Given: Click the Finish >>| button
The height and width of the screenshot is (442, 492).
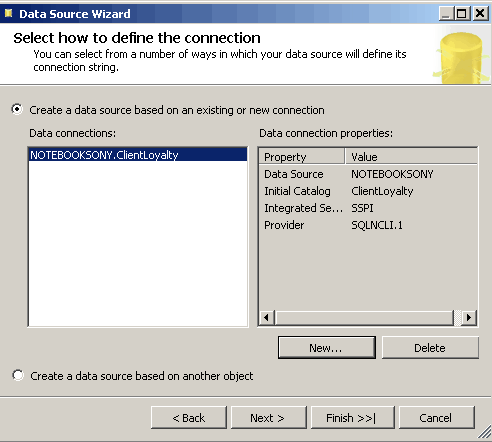Looking at the screenshot, I should click(x=352, y=417).
